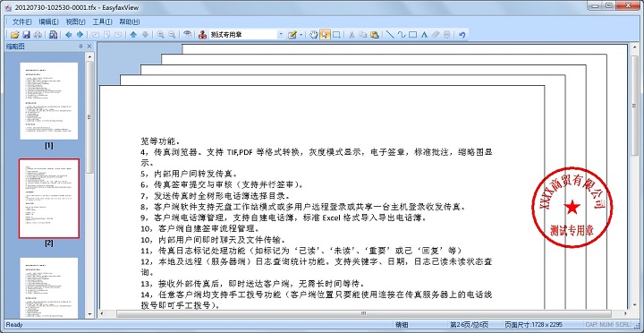
Task: Apply the red stamp seal icon
Action: (202, 35)
